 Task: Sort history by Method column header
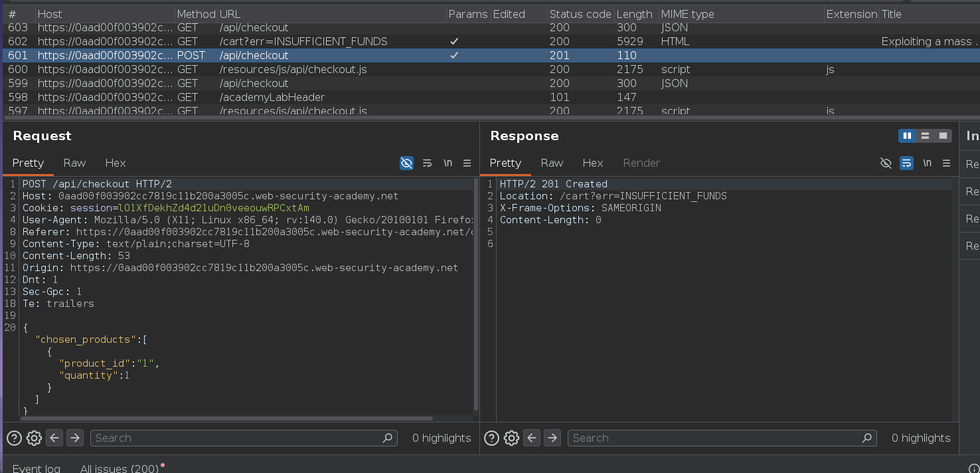[x=196, y=14]
